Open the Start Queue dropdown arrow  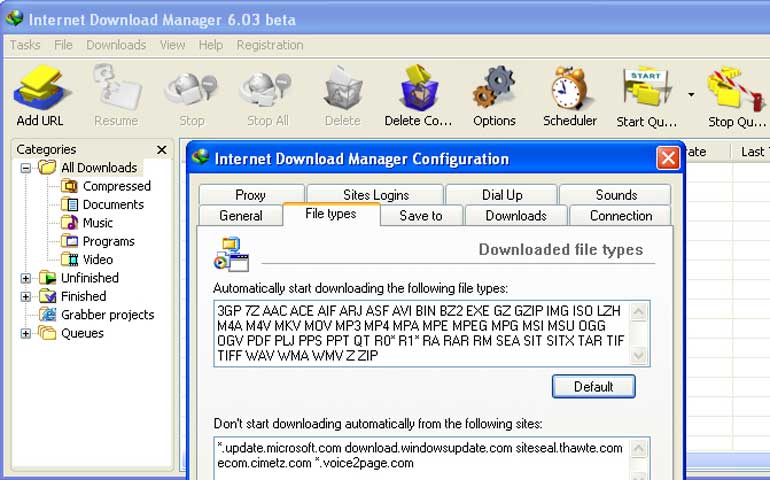(691, 94)
